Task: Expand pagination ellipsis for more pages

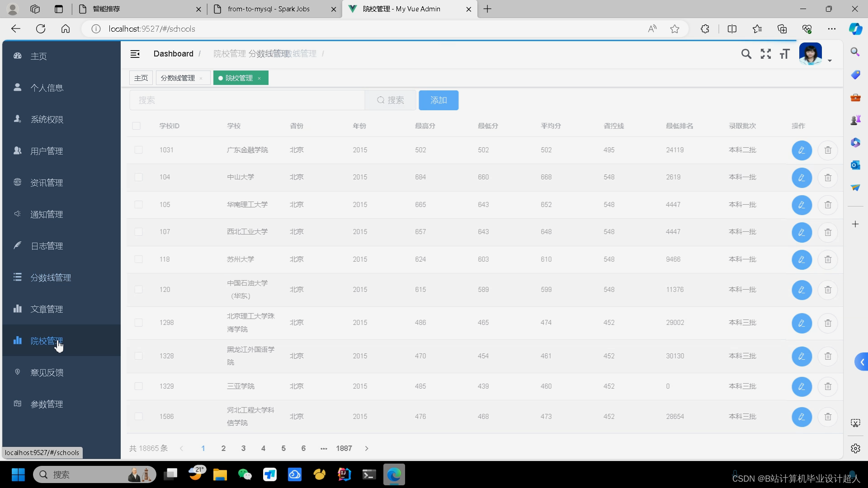Action: click(x=324, y=448)
